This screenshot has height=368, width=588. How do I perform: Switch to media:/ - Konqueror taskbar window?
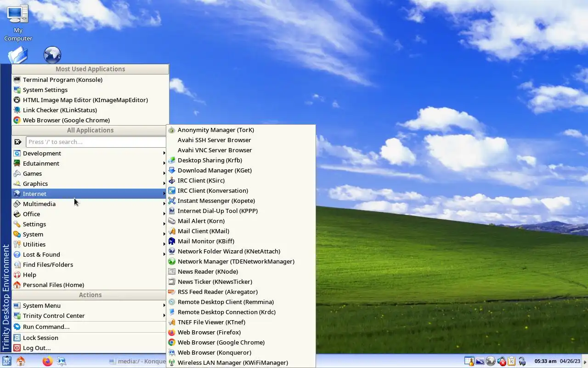137,361
